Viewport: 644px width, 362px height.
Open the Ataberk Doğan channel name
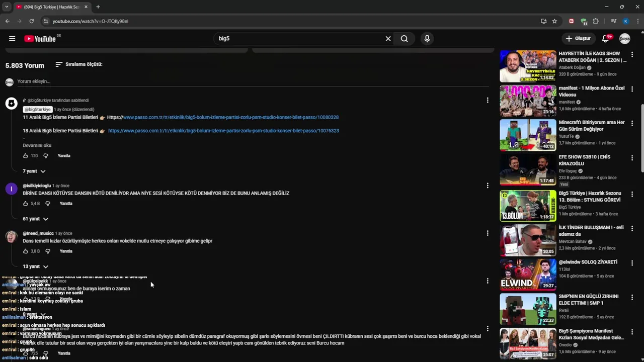[x=572, y=68]
